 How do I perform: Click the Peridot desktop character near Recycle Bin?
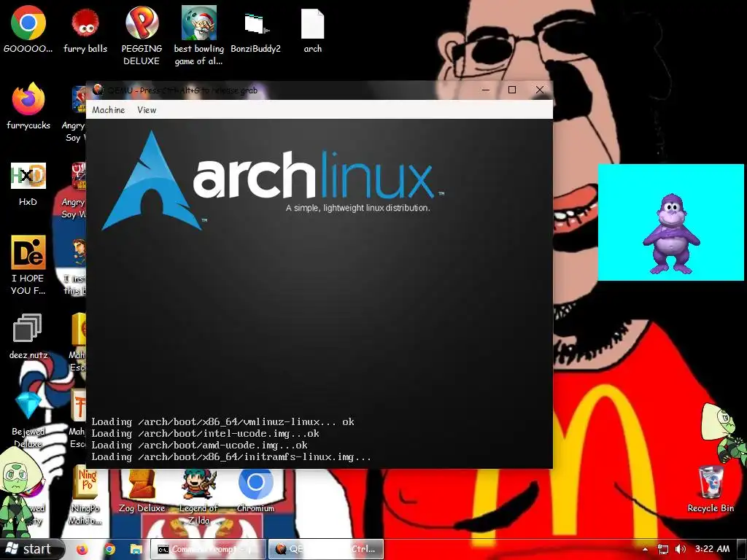(x=724, y=435)
